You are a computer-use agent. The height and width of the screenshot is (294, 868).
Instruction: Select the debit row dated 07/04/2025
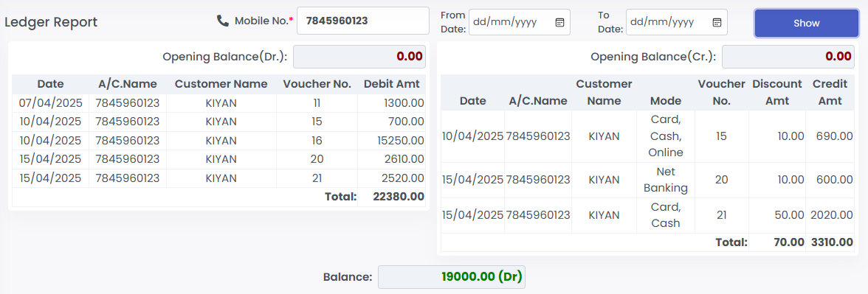coord(218,103)
